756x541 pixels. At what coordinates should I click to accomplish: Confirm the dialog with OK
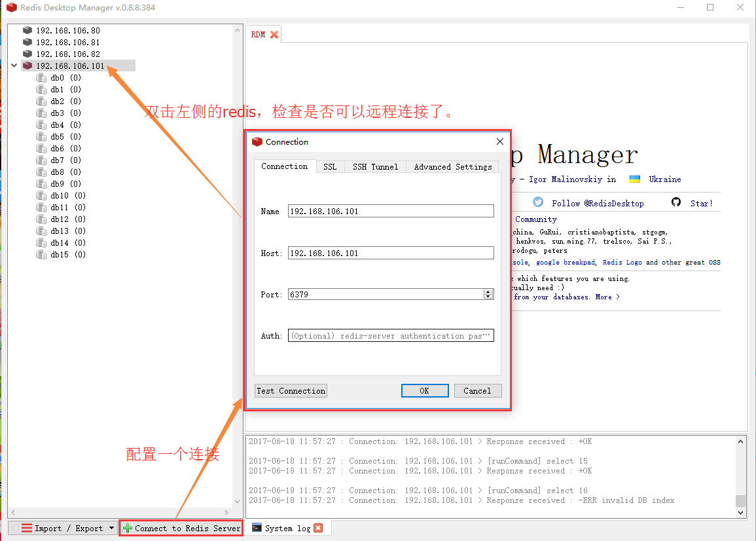point(425,391)
